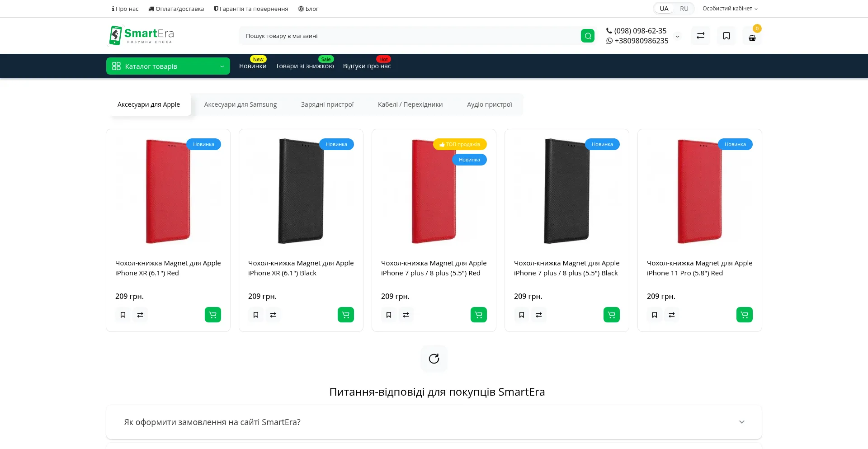Compare the iPhone 11 Pro Red case
This screenshot has width=868, height=449.
(672, 315)
